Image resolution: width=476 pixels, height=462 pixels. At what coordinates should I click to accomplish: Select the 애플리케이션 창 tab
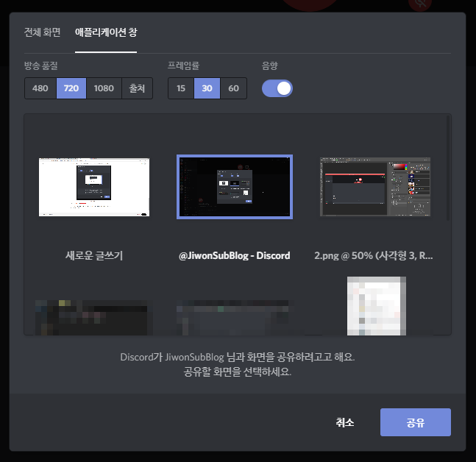(106, 32)
